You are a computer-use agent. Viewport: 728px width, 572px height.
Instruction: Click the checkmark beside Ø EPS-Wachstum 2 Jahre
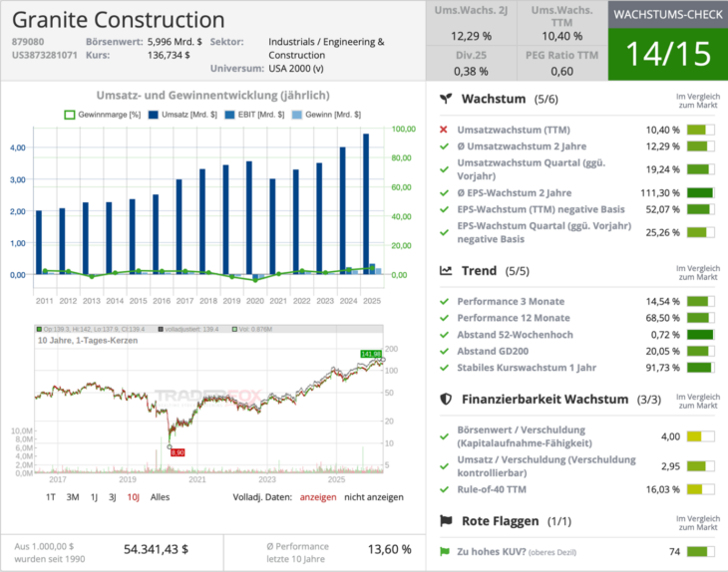[x=445, y=192]
